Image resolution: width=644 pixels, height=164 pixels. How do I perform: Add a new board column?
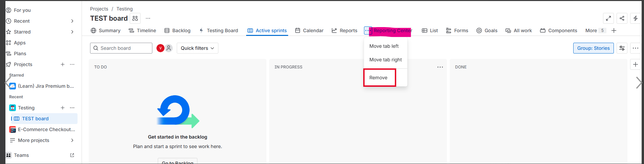pos(635,64)
